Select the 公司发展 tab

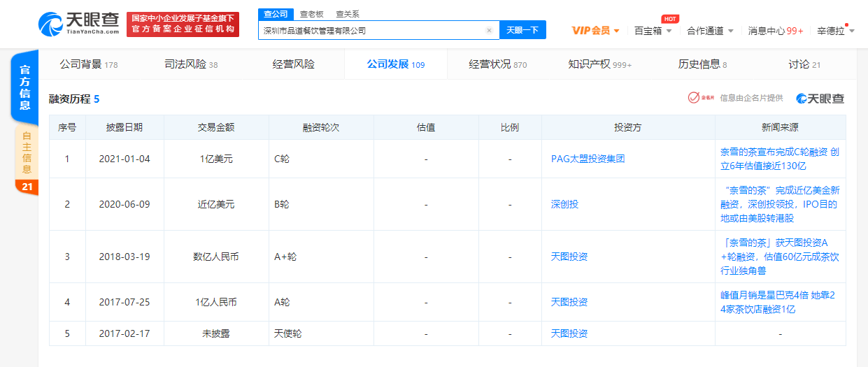(x=396, y=64)
